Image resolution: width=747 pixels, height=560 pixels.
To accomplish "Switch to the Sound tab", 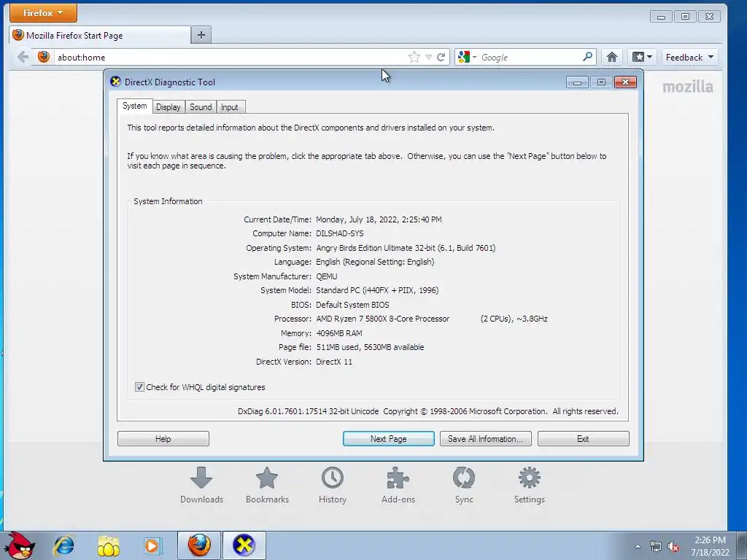I will click(x=201, y=107).
